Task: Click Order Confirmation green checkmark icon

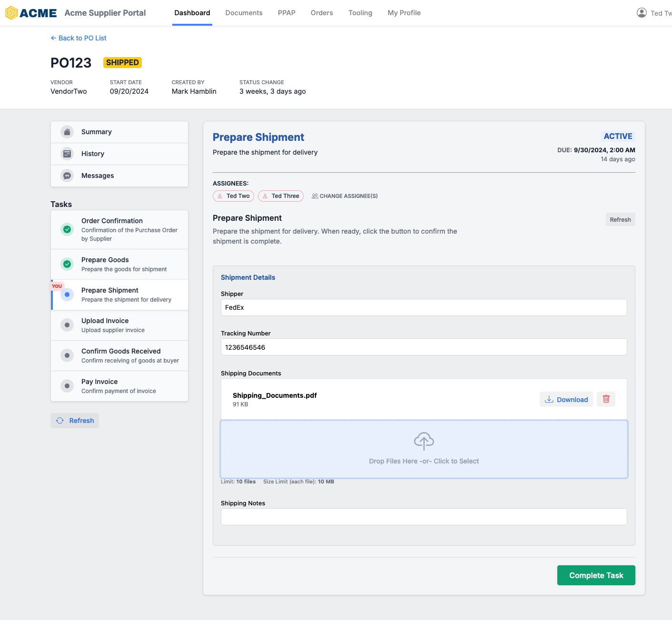Action: (67, 229)
